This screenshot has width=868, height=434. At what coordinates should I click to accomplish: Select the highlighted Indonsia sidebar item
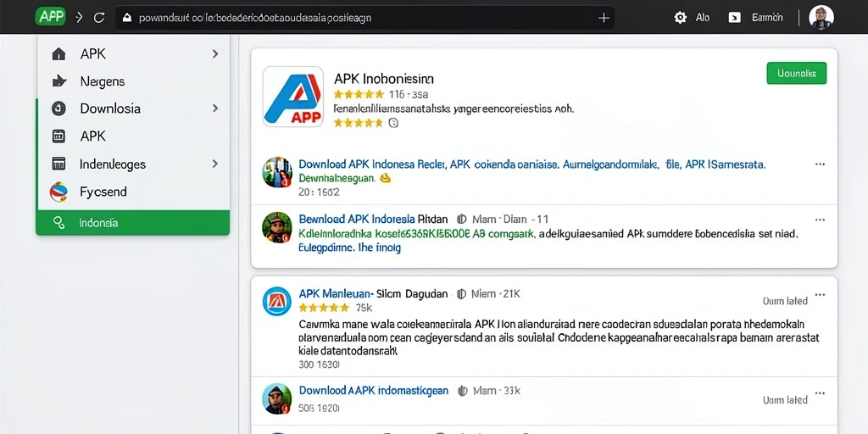click(133, 223)
